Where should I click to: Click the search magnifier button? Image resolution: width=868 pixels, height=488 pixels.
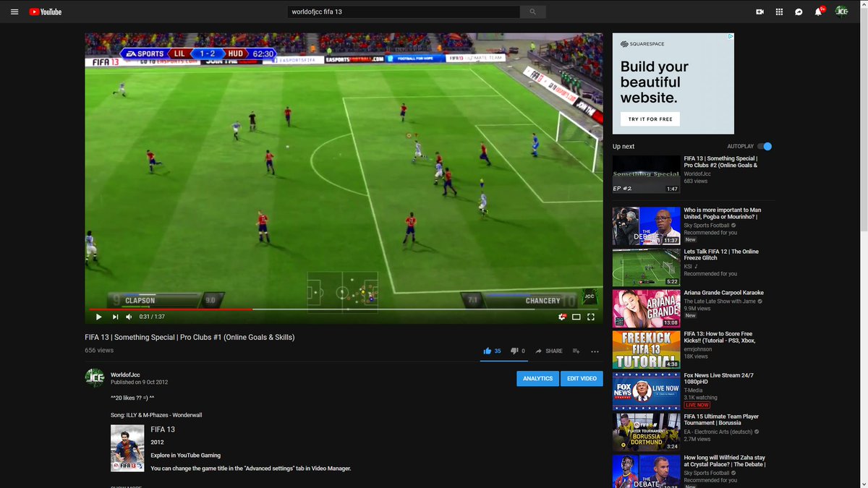pos(533,12)
